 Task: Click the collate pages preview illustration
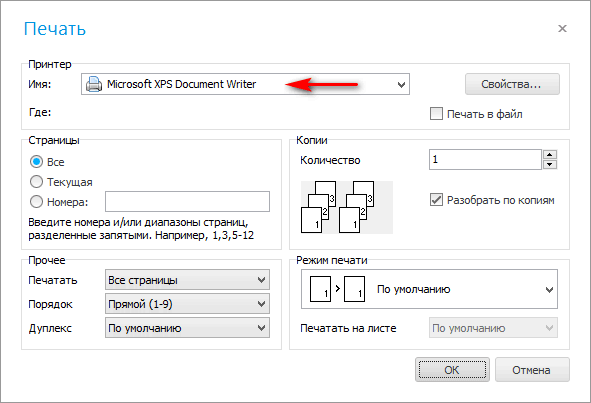tap(347, 207)
